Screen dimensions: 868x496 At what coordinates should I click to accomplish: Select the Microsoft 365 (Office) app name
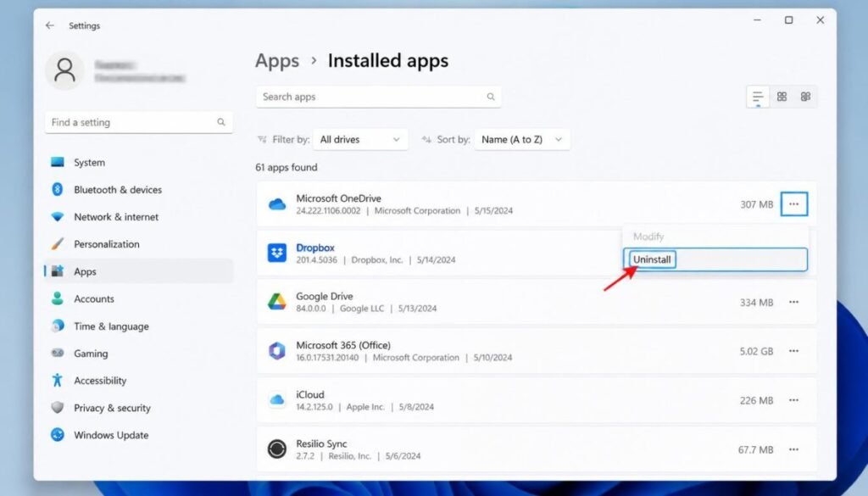[343, 345]
